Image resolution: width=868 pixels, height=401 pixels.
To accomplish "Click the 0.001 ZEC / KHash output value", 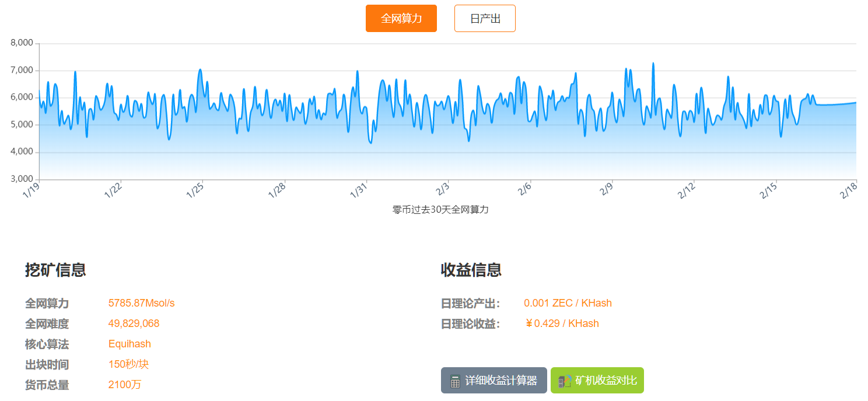I will 568,303.
